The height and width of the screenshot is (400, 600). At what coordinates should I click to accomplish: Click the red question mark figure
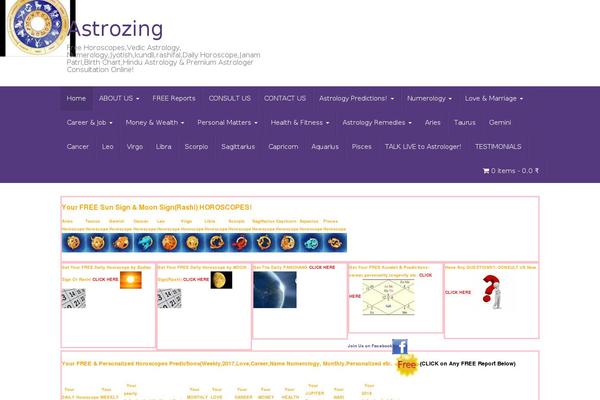(x=493, y=292)
